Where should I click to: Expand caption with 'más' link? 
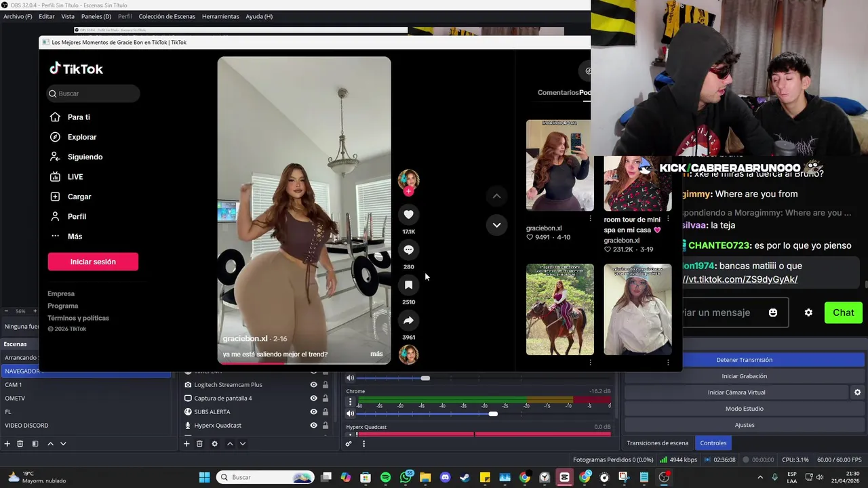click(x=376, y=354)
